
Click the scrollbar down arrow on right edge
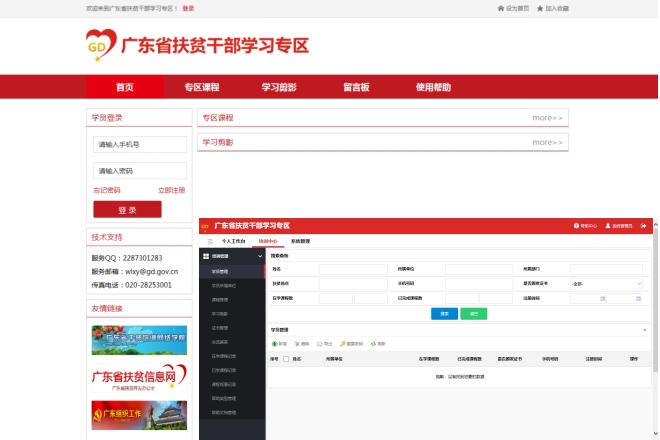655,434
